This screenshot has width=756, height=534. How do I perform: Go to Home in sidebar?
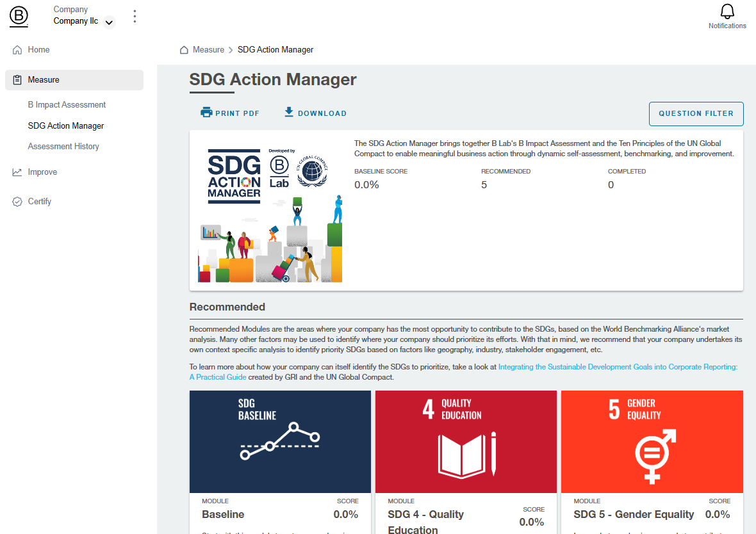38,50
